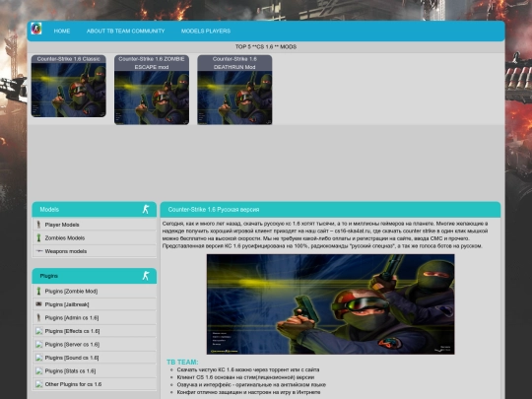532x399 pixels.
Task: Open Other Plugins for cs 1.6 link
Action: tap(73, 384)
